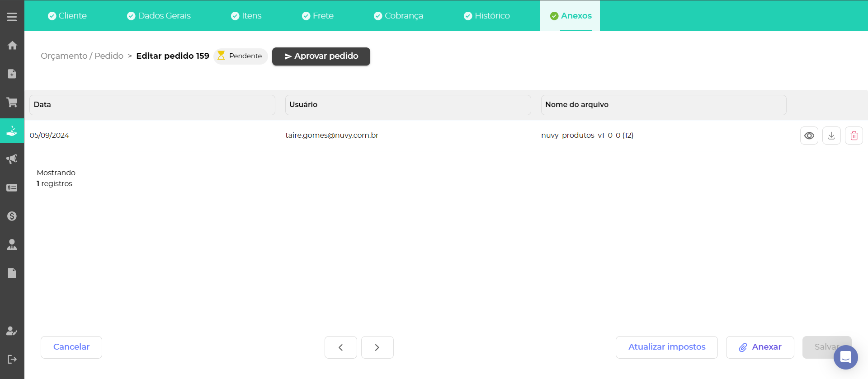
Task: Open the dollar coin finance icon
Action: point(12,216)
